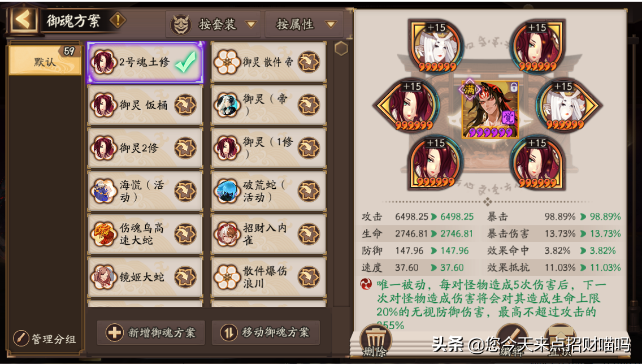Open 管理分组 at the bottom left
This screenshot has height=364, width=642.
pos(44,339)
